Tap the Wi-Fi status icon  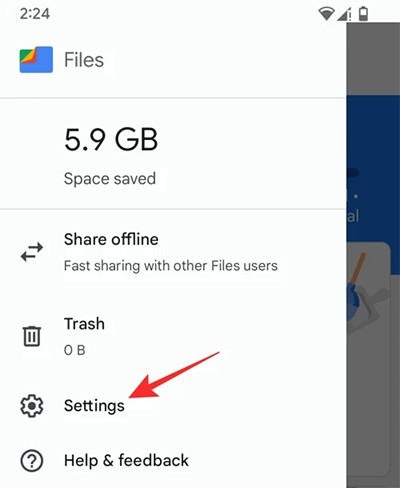326,14
